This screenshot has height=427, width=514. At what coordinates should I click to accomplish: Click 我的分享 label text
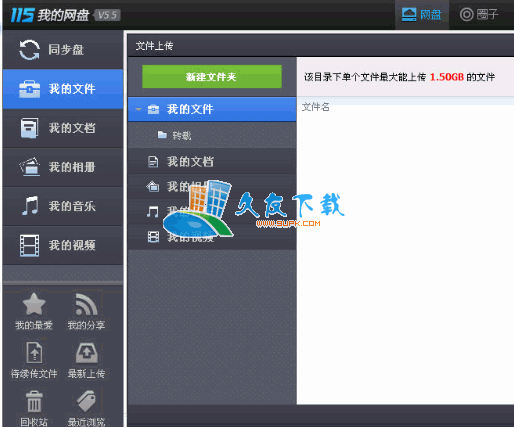(x=86, y=325)
